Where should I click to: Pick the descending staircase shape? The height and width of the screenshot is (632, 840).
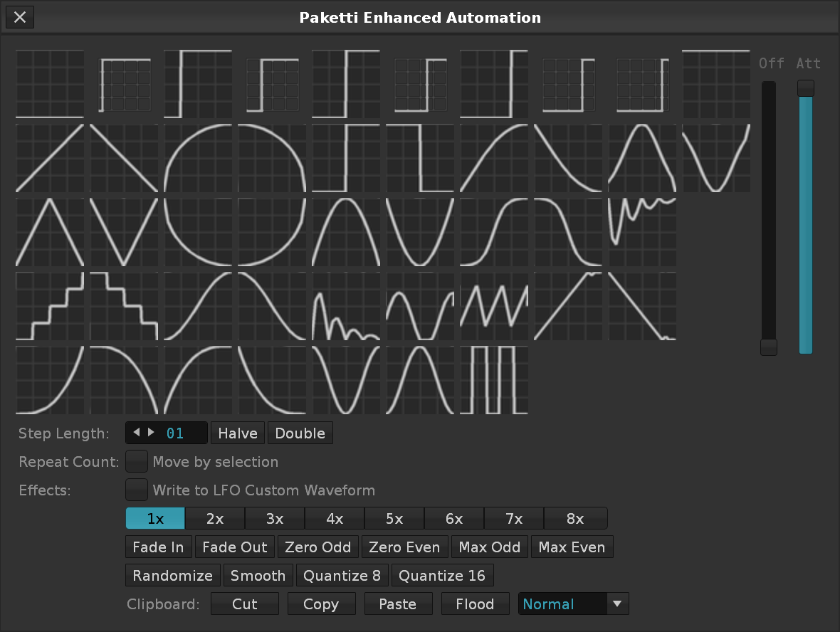coord(124,306)
